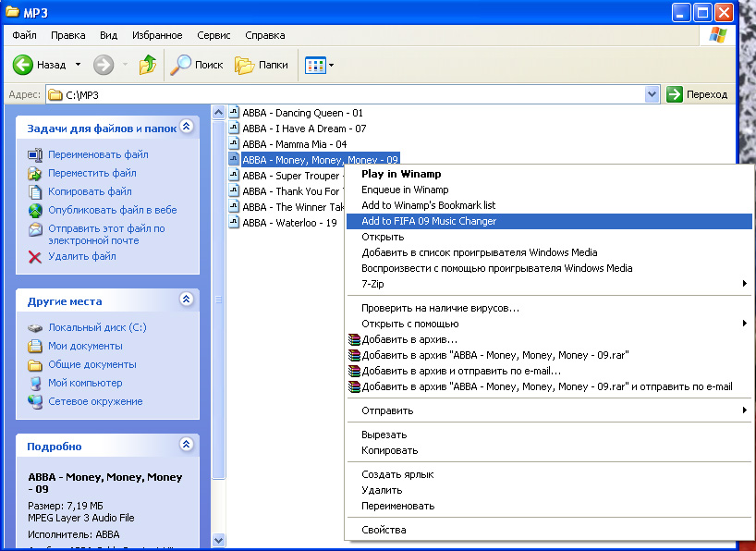Select Add to Winamp's Bookmark list
Image resolution: width=756 pixels, height=551 pixels.
[549, 205]
